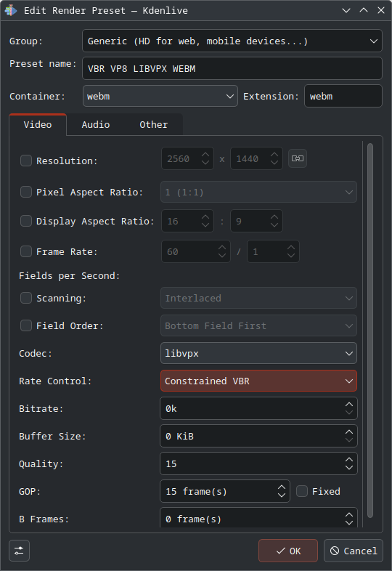Screen dimensions: 392x571
Task: Tick the Fixed GOP checkbox
Action: (302, 491)
